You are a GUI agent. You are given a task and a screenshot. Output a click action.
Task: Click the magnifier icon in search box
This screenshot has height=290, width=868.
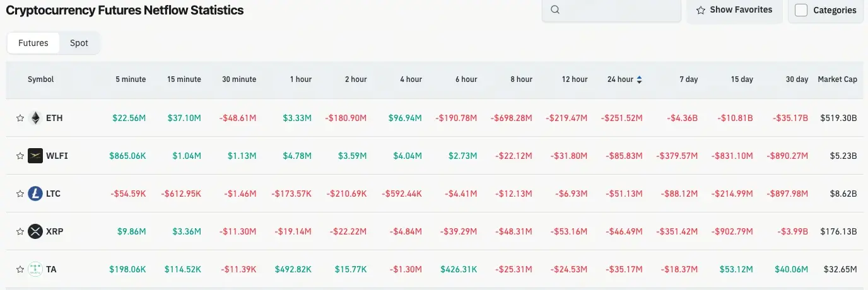555,9
